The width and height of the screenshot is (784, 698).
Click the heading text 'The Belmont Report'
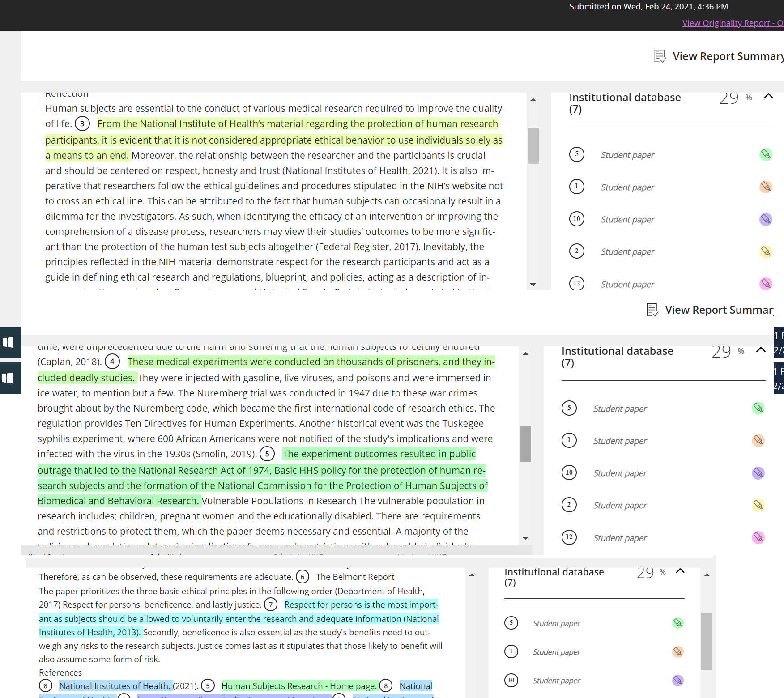click(355, 577)
